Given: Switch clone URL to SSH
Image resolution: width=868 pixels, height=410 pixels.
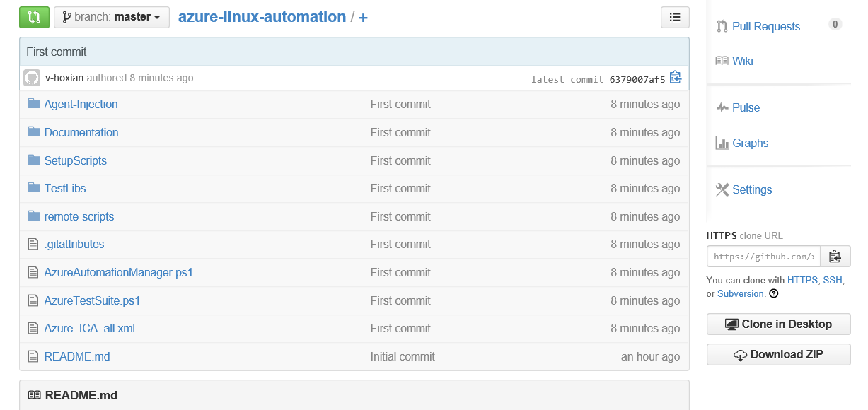Looking at the screenshot, I should (x=833, y=280).
